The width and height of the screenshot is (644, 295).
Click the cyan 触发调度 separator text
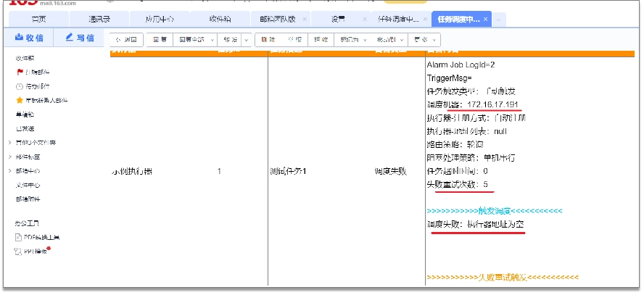tap(495, 212)
